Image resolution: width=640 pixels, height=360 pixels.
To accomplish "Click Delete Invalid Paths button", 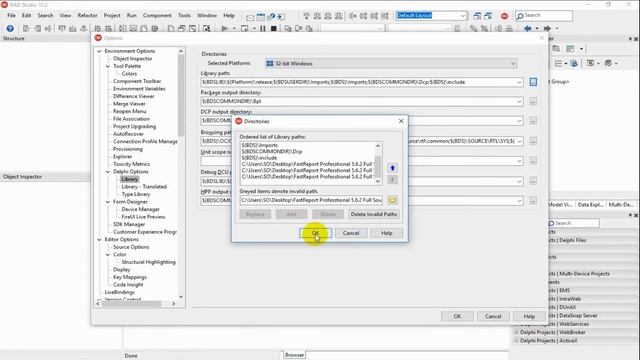I will tap(374, 214).
